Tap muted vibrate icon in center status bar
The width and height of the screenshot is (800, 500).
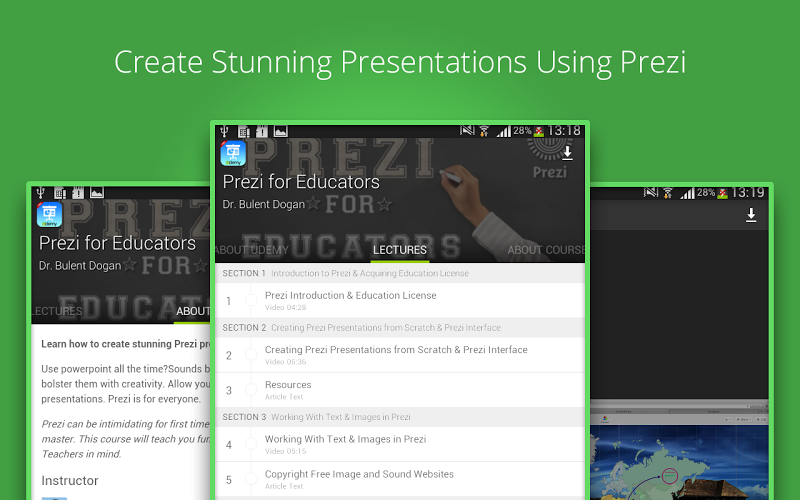467,131
